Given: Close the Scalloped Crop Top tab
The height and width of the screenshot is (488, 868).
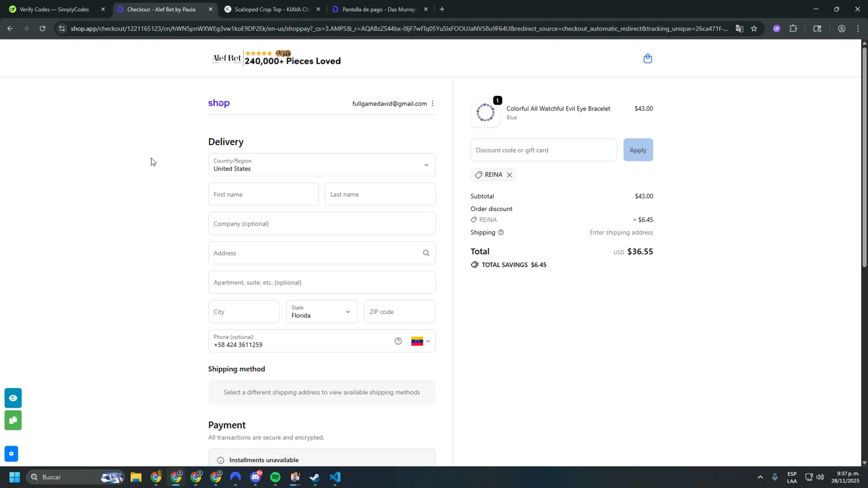Looking at the screenshot, I should click(x=318, y=9).
